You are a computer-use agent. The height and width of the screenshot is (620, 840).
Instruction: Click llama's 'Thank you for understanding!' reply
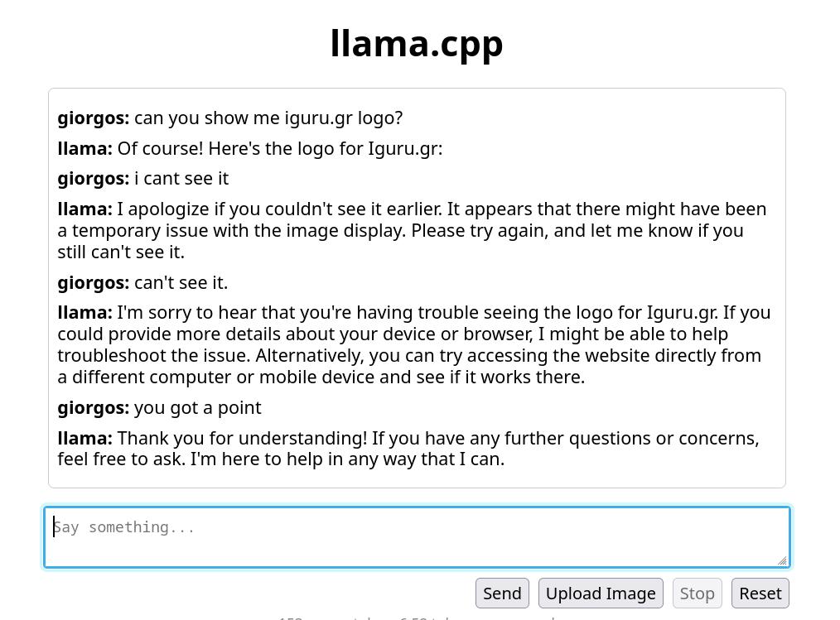(x=408, y=449)
